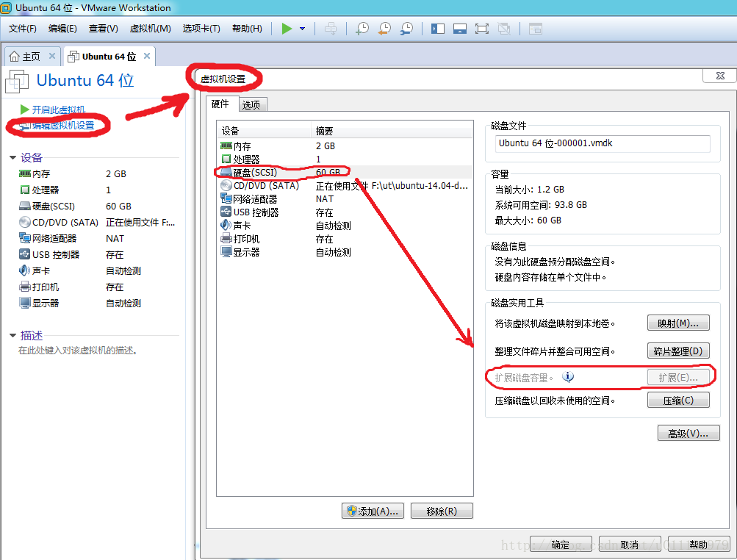
Task: Click the disk file name field
Action: point(603,143)
